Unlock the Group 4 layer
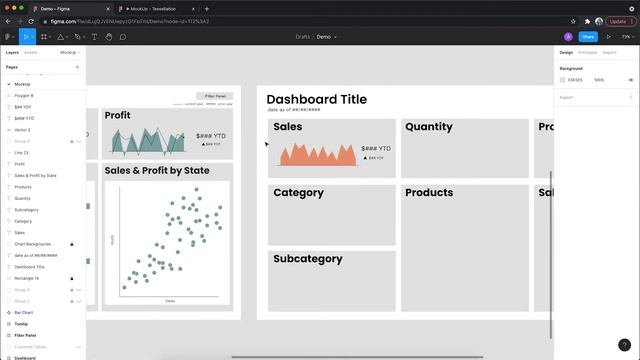Viewport: 640px width, 360px height. click(72, 141)
